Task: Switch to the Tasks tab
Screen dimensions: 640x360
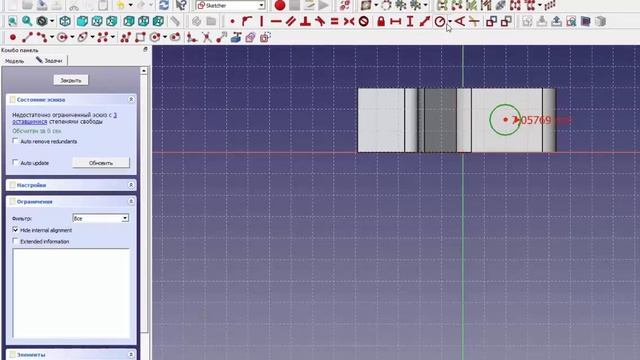Action: click(49, 60)
